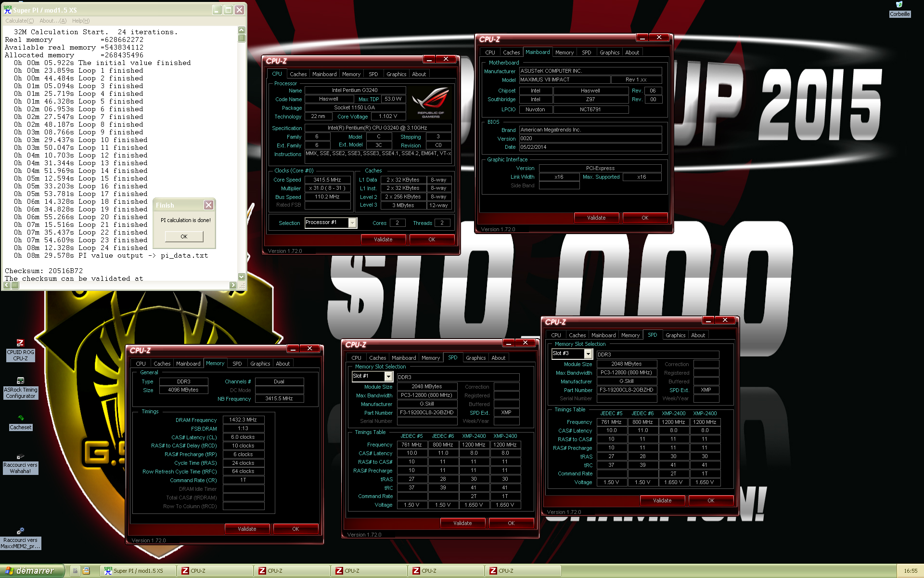Viewport: 924px width, 578px height.
Task: Open Memory tab in the Mainboard CPU-Z window
Action: [x=564, y=53]
